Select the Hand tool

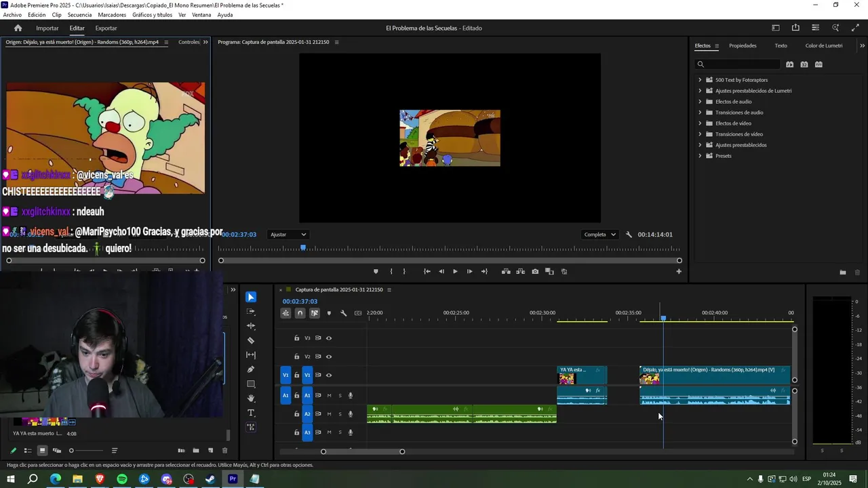(x=251, y=398)
